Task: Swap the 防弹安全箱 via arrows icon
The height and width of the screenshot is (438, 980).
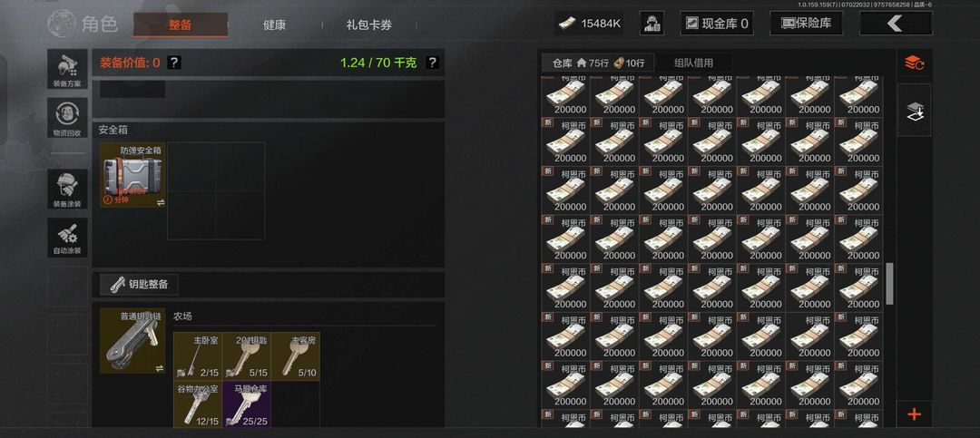Action: point(160,202)
